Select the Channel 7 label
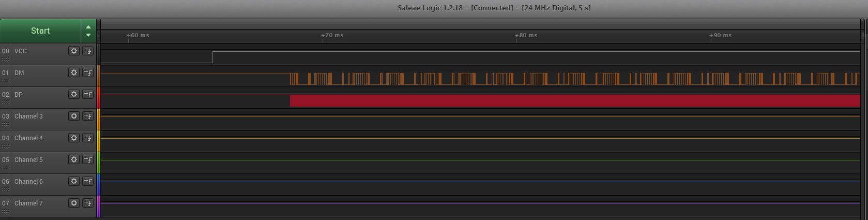The image size is (868, 220). 28,203
